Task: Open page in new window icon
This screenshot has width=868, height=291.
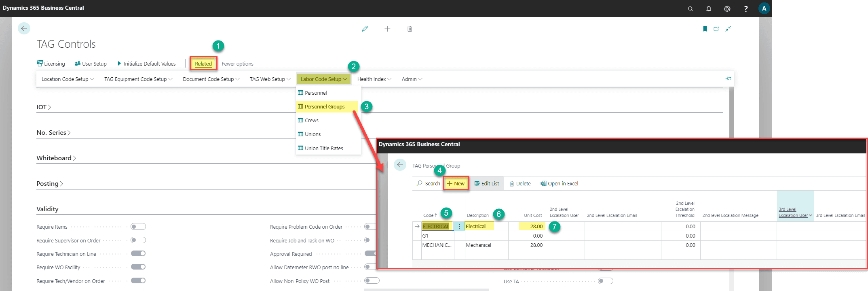Action: pos(716,29)
